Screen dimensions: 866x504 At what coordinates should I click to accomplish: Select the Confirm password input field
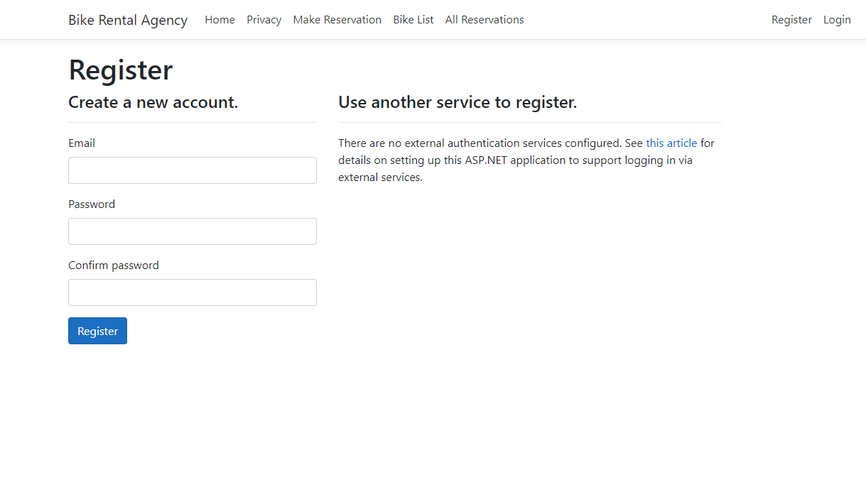(192, 292)
